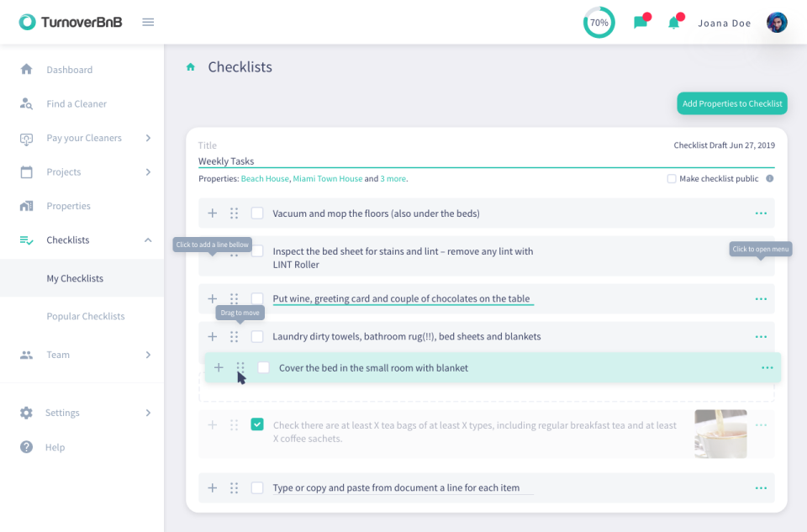Check the Type or copy and paste task
The image size is (807, 532).
(x=257, y=487)
